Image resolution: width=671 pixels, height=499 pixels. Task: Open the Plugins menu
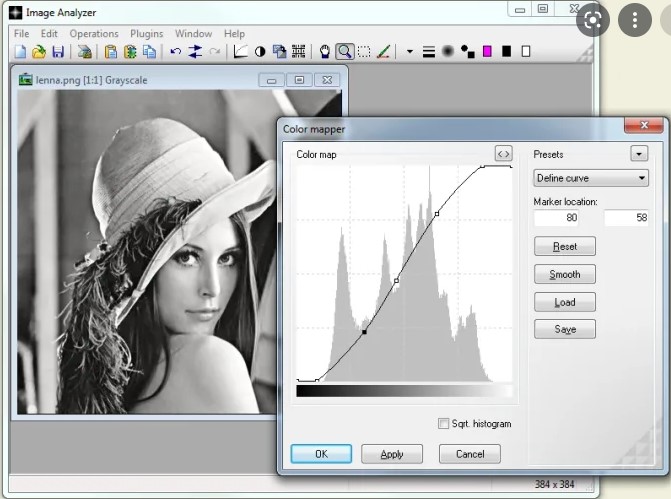147,33
